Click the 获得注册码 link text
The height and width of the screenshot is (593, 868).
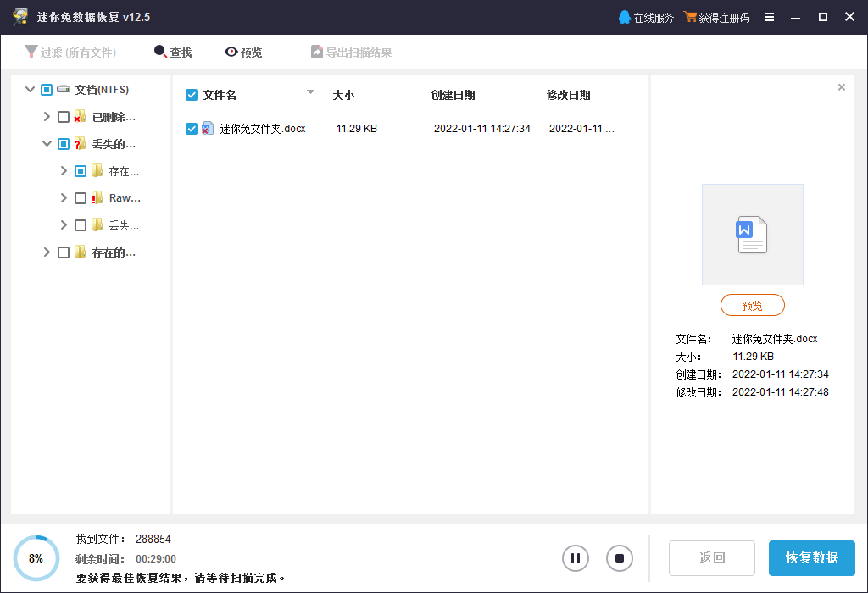point(724,18)
